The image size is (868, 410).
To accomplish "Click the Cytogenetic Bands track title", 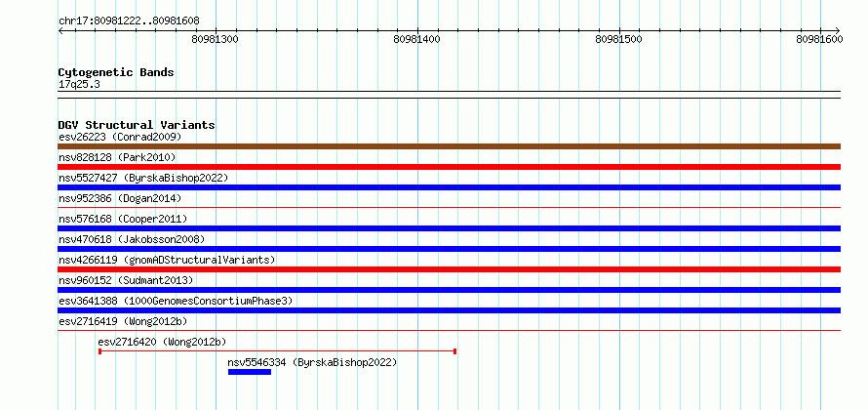I will tap(116, 72).
